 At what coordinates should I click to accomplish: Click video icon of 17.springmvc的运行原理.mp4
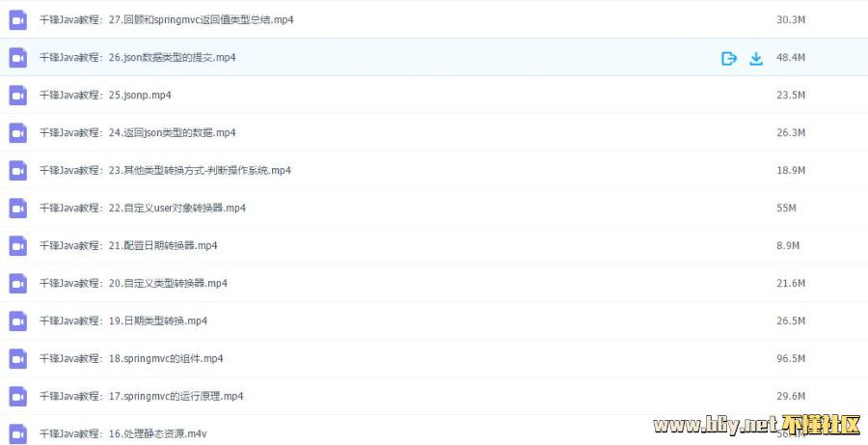(x=17, y=397)
